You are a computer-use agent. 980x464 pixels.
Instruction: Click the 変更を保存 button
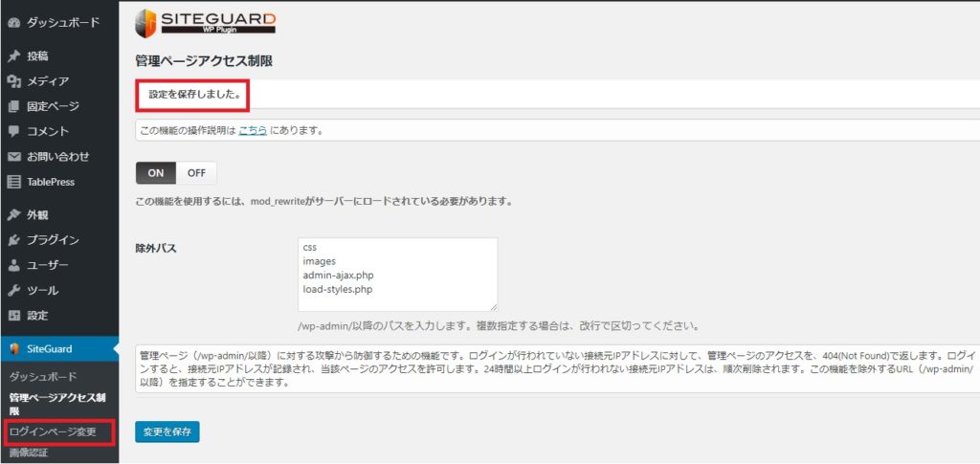(x=167, y=431)
